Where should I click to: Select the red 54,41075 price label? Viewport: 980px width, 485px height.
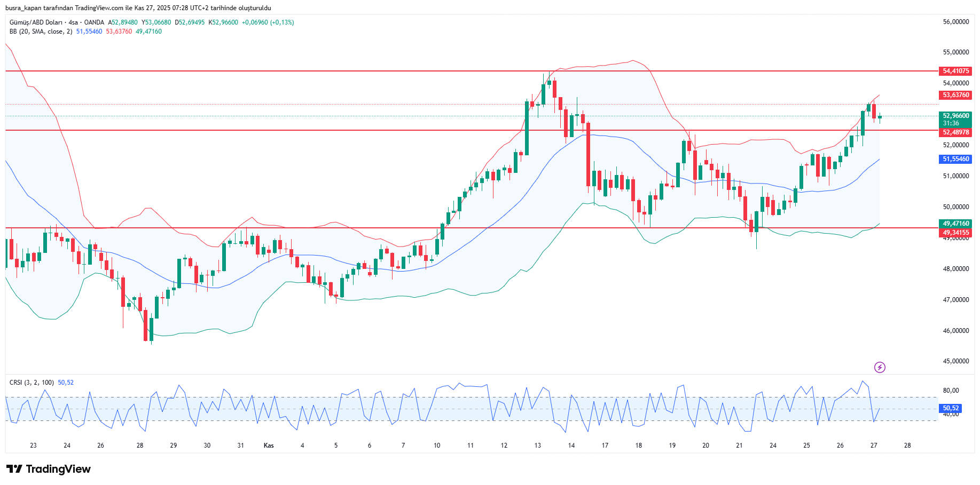(x=955, y=71)
